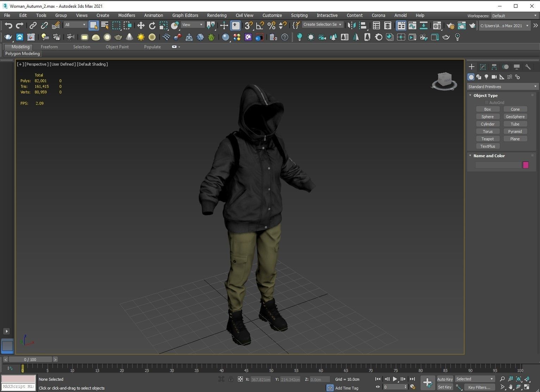
Task: Toggle the 3D Snaps button
Action: pyautogui.click(x=248, y=25)
